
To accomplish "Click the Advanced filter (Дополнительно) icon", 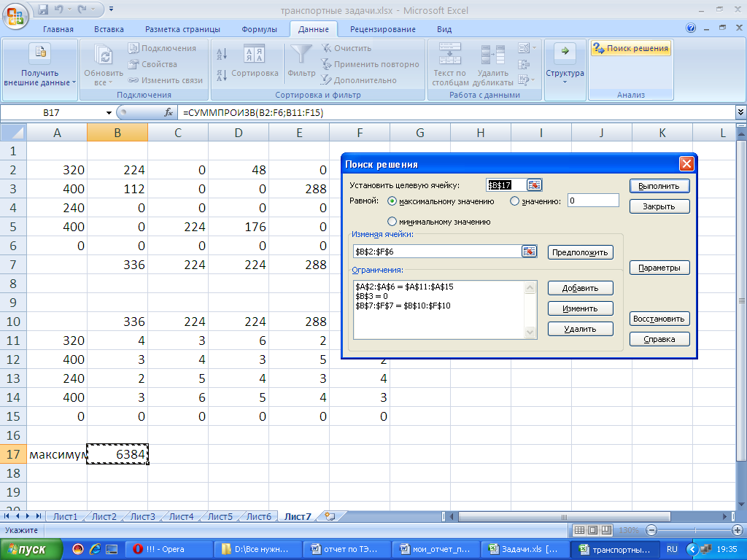I will point(326,80).
